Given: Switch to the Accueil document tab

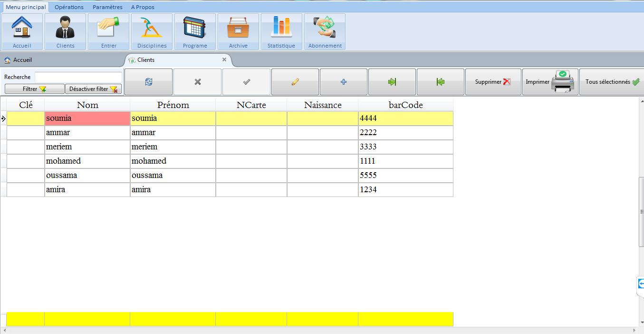Looking at the screenshot, I should [19, 60].
